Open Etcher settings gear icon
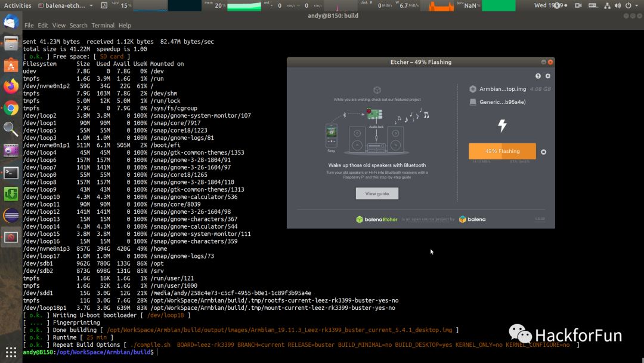This screenshot has width=644, height=363. [548, 76]
